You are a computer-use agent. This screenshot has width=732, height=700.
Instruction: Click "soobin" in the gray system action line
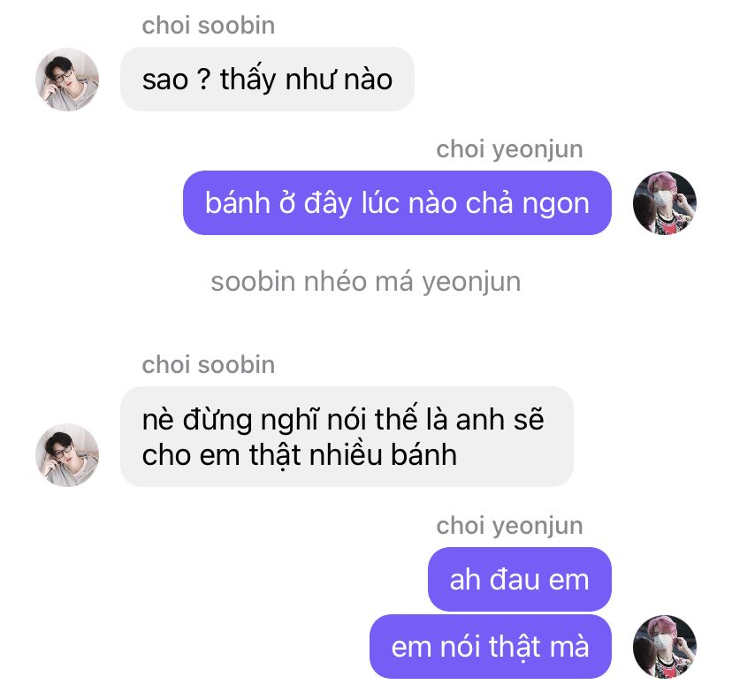pyautogui.click(x=253, y=282)
